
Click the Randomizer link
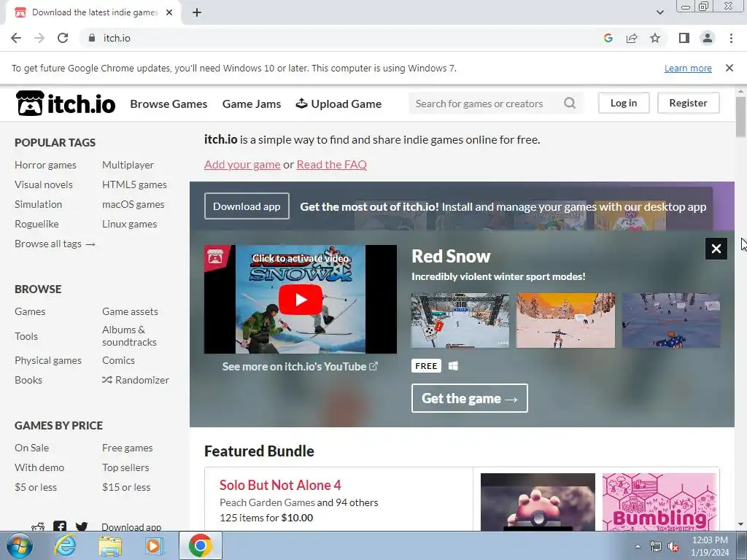click(x=135, y=380)
